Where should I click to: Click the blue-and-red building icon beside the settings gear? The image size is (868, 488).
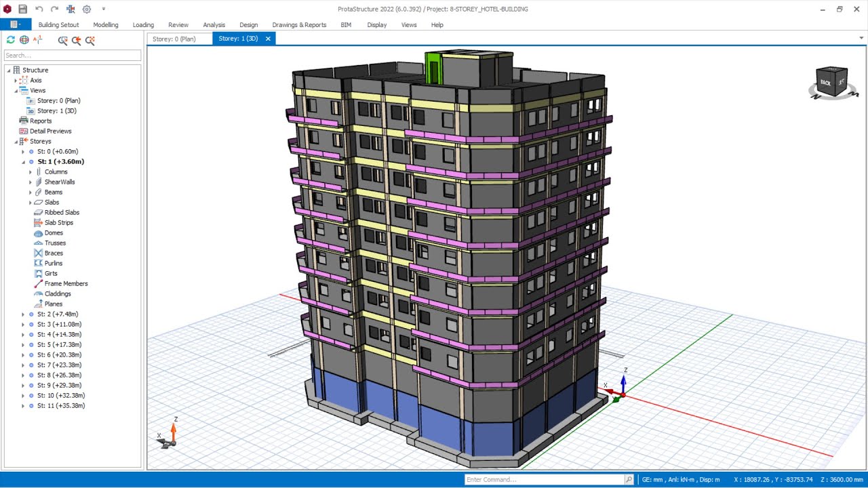point(71,9)
